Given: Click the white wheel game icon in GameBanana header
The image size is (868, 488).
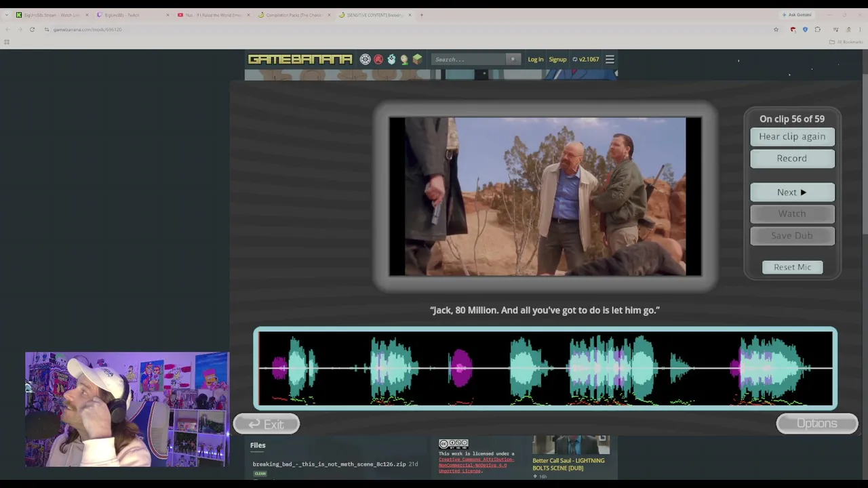Looking at the screenshot, I should click(366, 60).
